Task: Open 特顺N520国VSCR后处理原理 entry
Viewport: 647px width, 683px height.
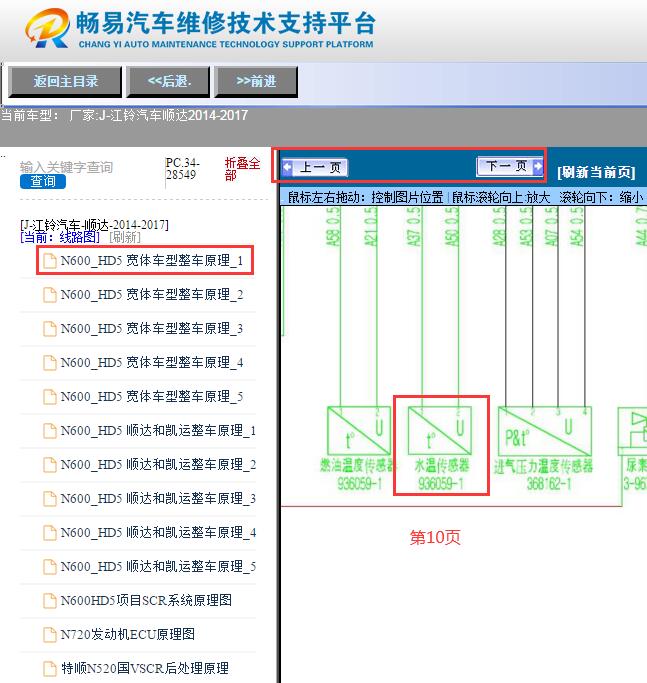Action: (145, 668)
